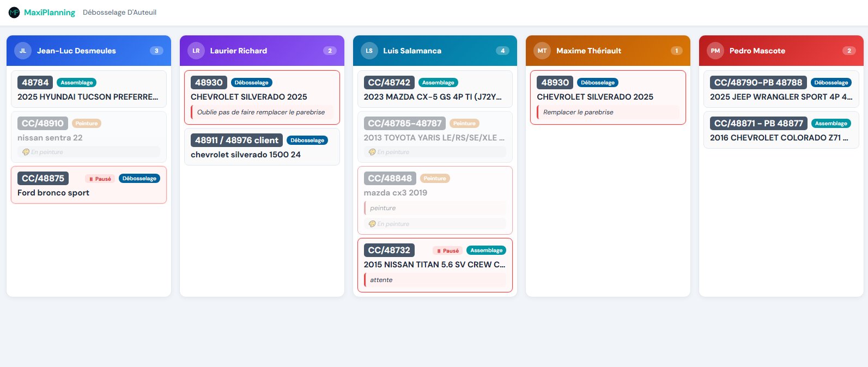The width and height of the screenshot is (868, 367).
Task: Click Peinture tag on CC/48910
Action: 87,124
